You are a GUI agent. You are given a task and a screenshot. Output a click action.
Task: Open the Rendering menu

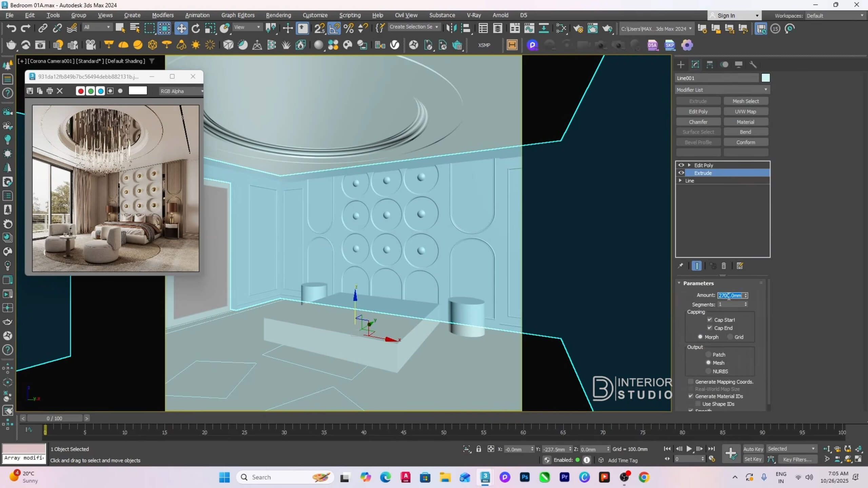(278, 15)
